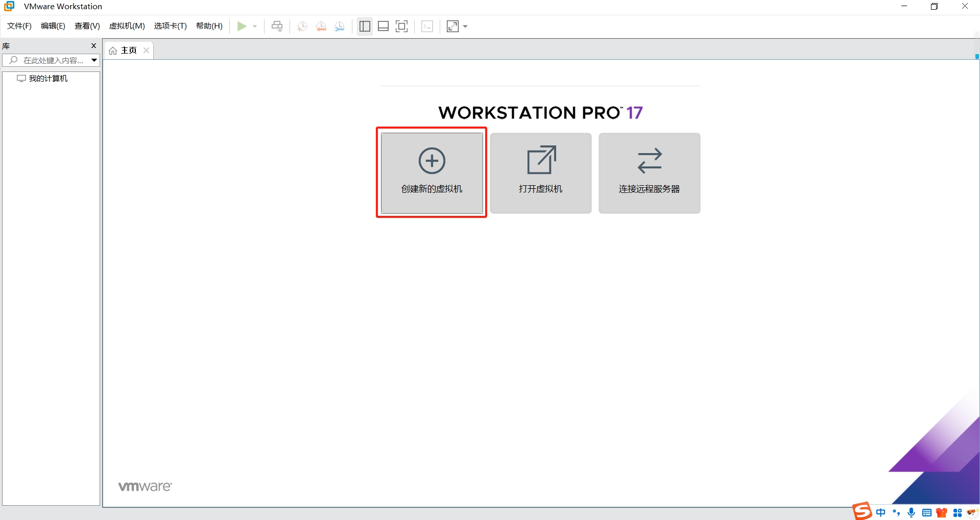Select 我的计算机 in the library tree
The height and width of the screenshot is (520, 980).
tap(43, 78)
